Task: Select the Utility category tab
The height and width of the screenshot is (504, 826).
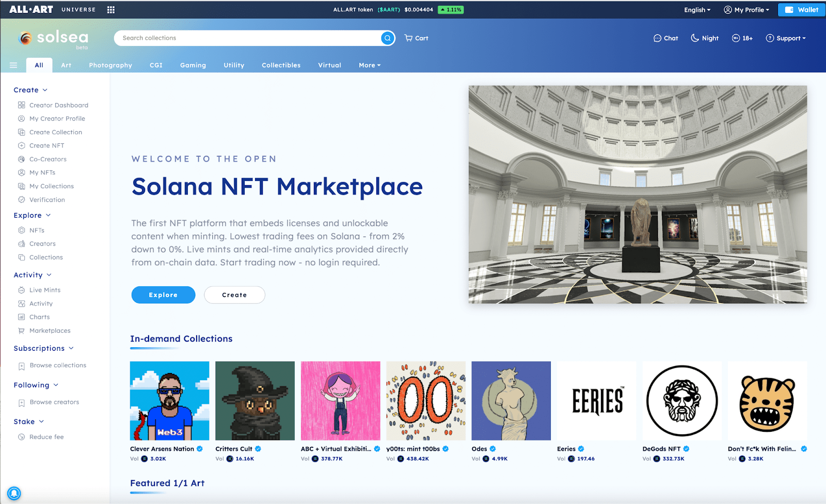Action: [234, 65]
